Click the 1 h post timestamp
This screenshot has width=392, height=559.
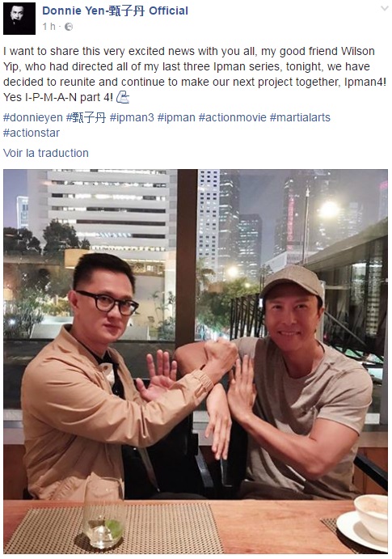[48, 27]
